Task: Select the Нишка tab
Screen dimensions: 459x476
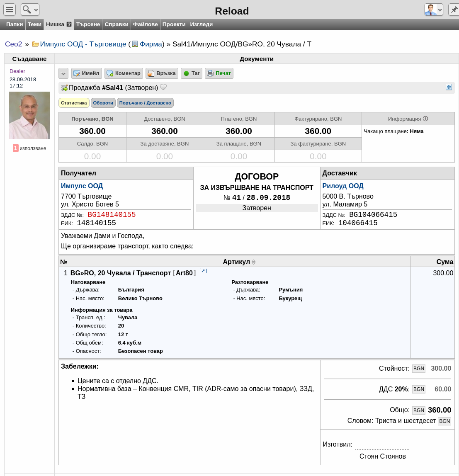Action: (x=55, y=24)
